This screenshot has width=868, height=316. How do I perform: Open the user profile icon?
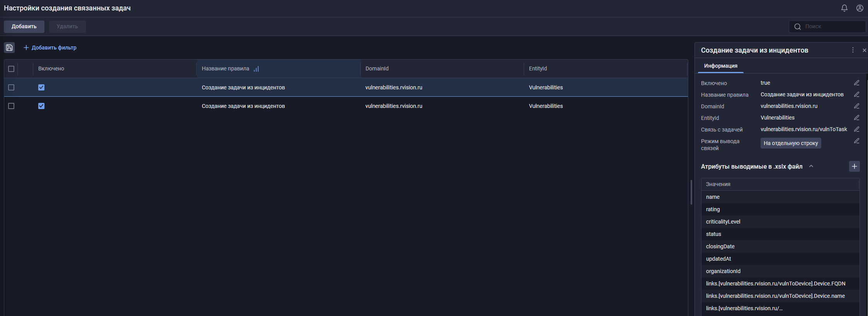coord(860,8)
